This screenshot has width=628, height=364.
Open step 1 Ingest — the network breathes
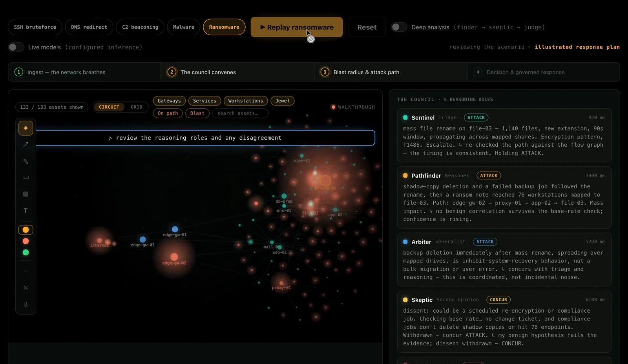coord(84,72)
